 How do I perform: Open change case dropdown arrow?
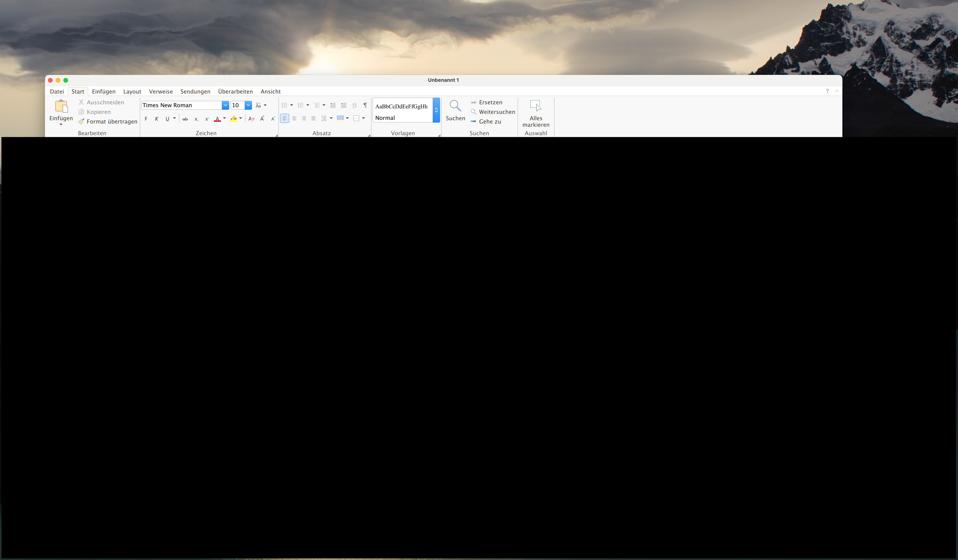coord(265,105)
